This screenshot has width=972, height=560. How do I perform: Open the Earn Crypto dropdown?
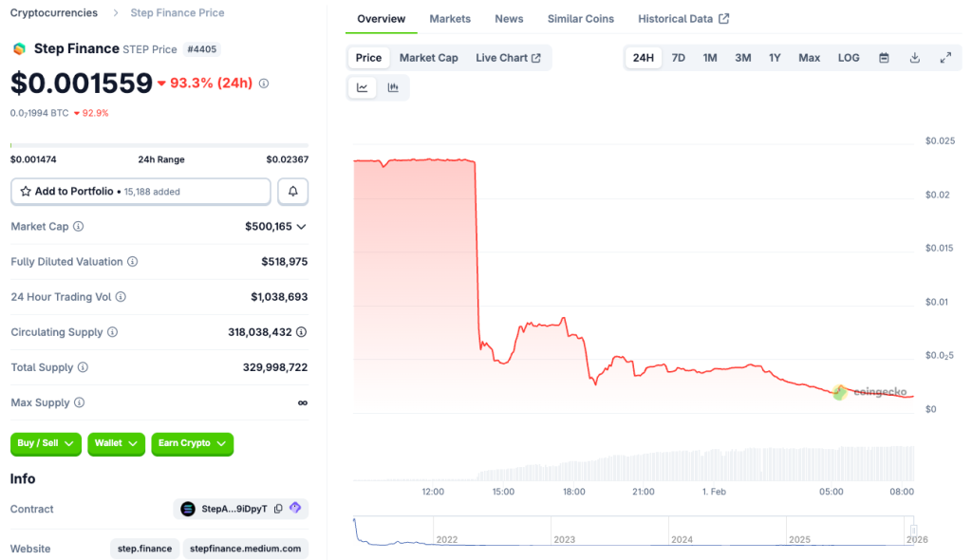click(x=192, y=444)
